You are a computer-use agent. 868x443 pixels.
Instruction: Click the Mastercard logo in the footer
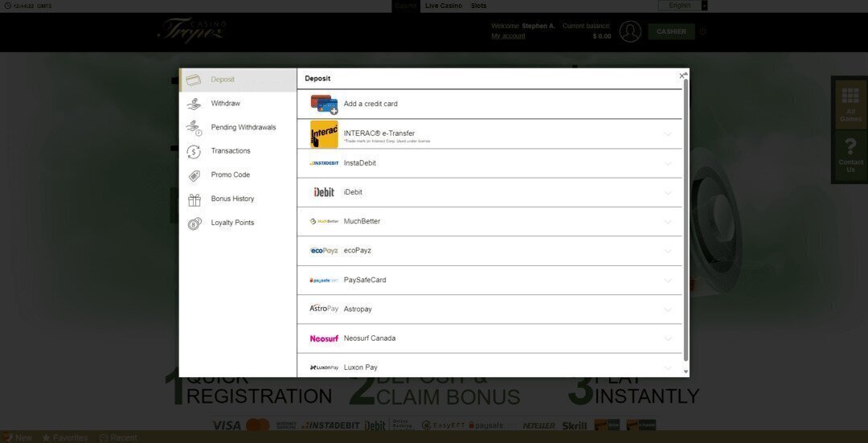click(257, 425)
